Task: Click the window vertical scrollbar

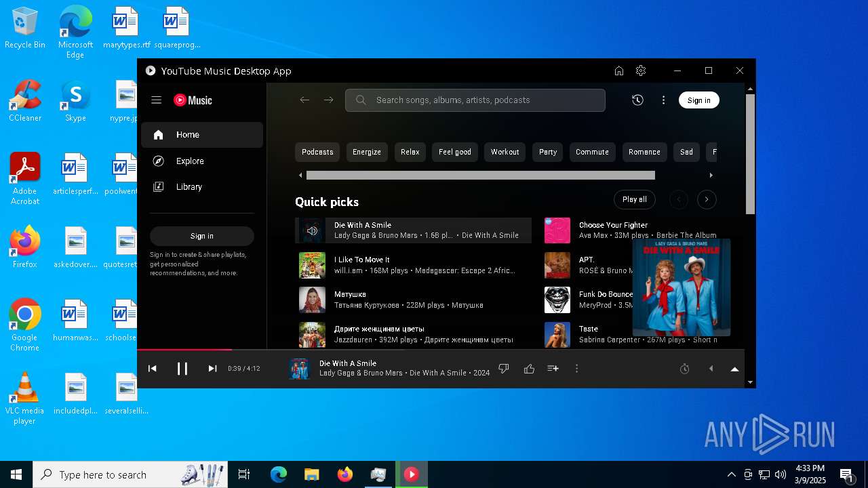Action: tap(750, 155)
